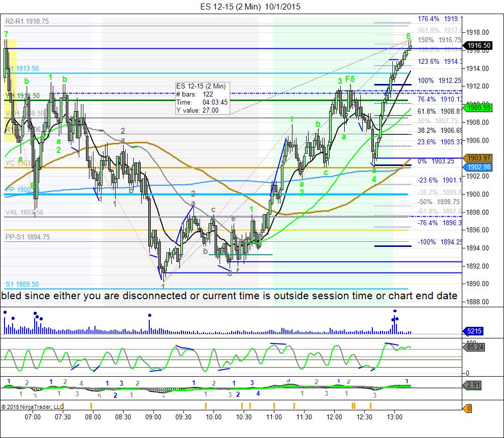Image resolution: width=504 pixels, height=438 pixels.
Task: Click the 0% 1903.25 Fibonacci label
Action: [436, 161]
